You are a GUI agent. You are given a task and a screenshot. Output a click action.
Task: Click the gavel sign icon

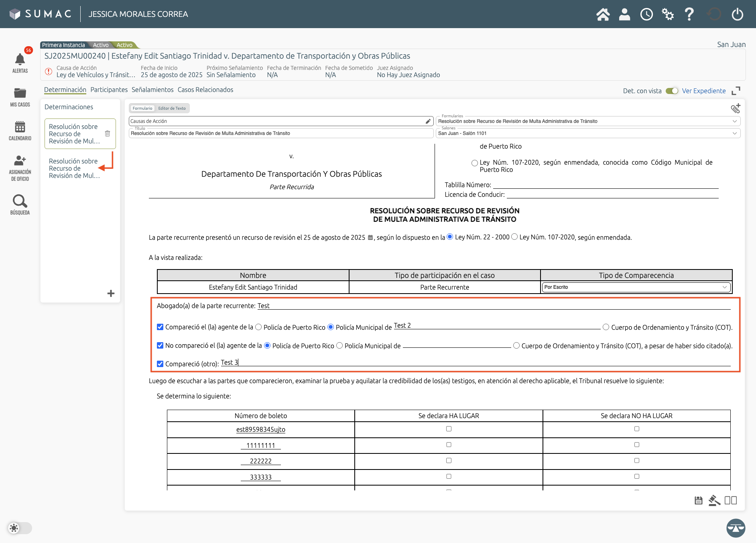(x=714, y=500)
